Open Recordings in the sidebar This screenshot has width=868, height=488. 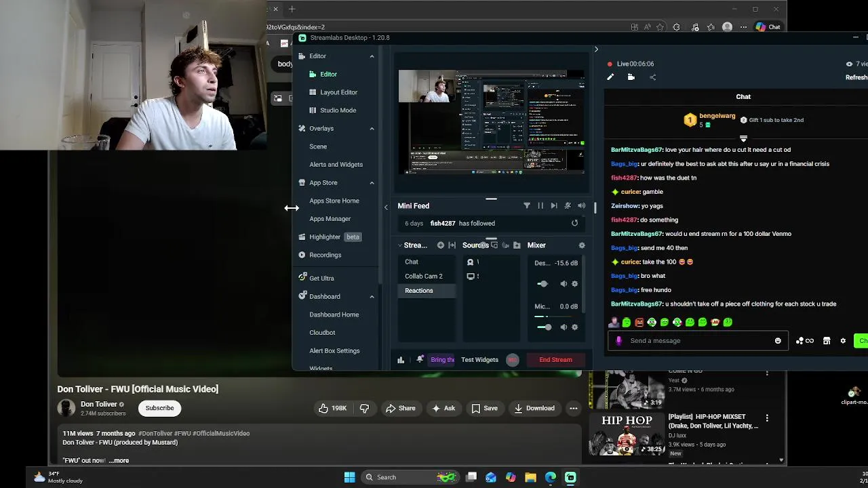pyautogui.click(x=320, y=255)
